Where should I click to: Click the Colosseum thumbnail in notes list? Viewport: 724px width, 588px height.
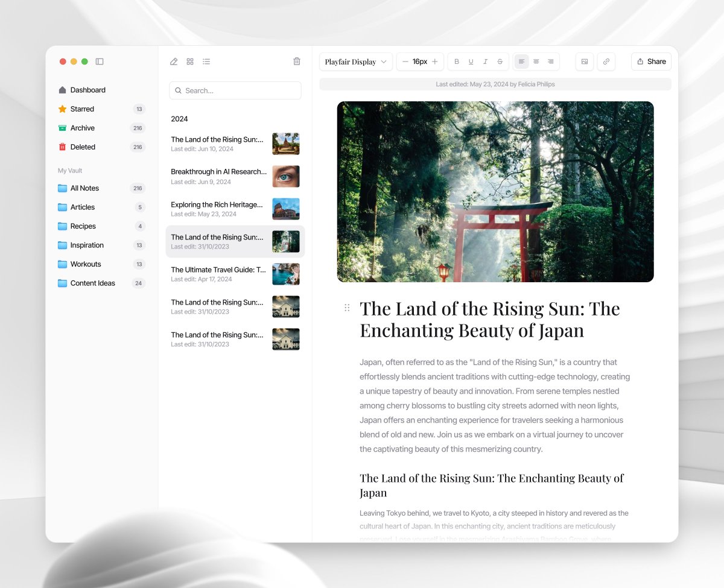286,209
